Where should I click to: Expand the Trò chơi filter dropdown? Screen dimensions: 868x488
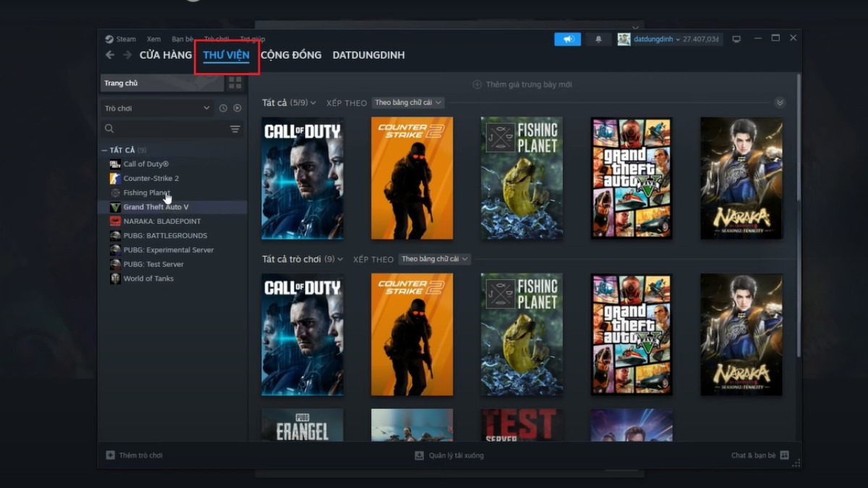[x=157, y=108]
